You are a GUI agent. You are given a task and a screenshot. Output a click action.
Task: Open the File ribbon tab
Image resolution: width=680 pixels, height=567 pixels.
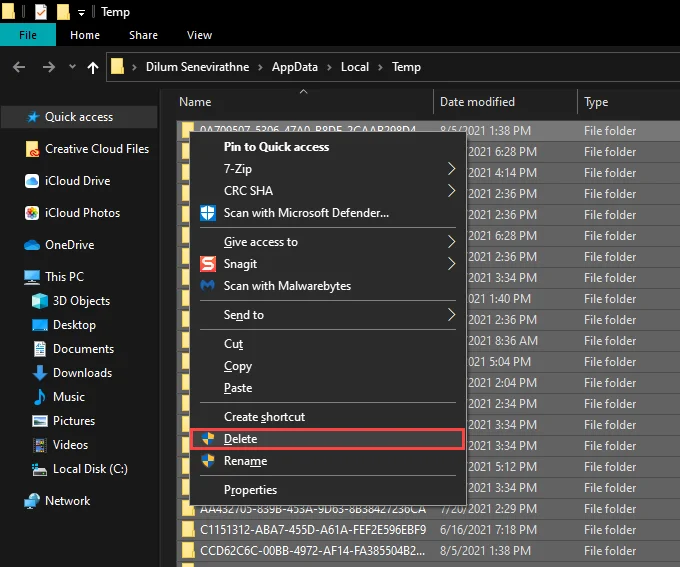click(x=28, y=35)
